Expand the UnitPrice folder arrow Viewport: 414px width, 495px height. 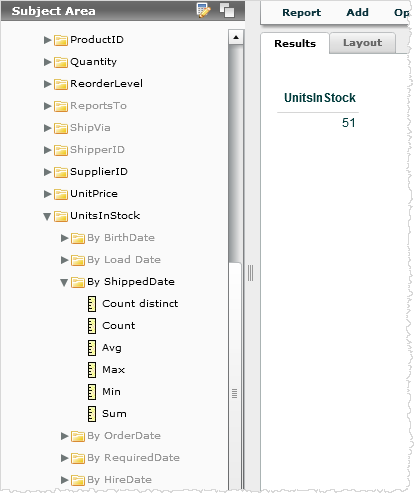tap(47, 194)
